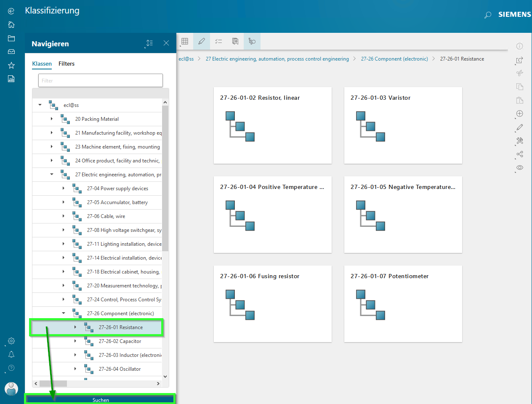Expand the 20 Packing Material node
The height and width of the screenshot is (404, 532).
pyautogui.click(x=52, y=119)
